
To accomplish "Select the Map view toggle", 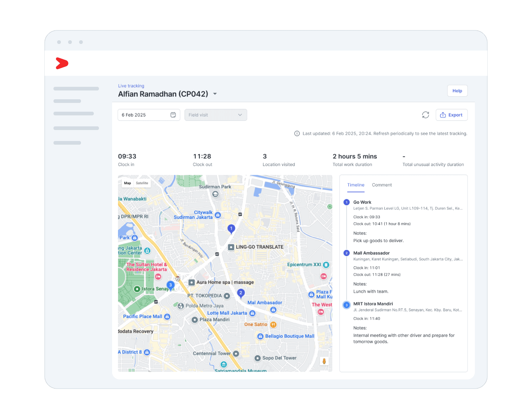I will tap(128, 183).
